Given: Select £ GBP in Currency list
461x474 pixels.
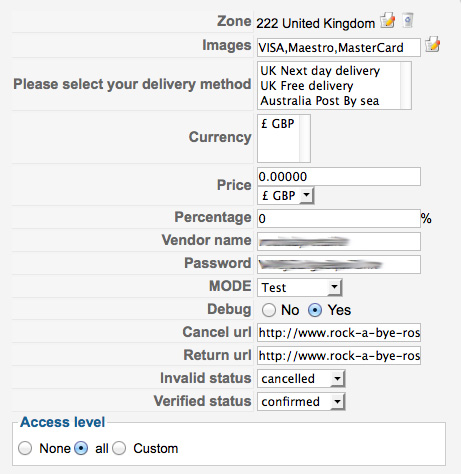Looking at the screenshot, I should [x=277, y=124].
